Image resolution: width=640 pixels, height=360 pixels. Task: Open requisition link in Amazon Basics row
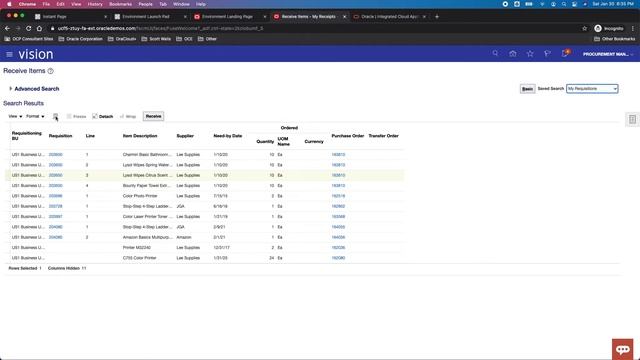[x=56, y=237]
